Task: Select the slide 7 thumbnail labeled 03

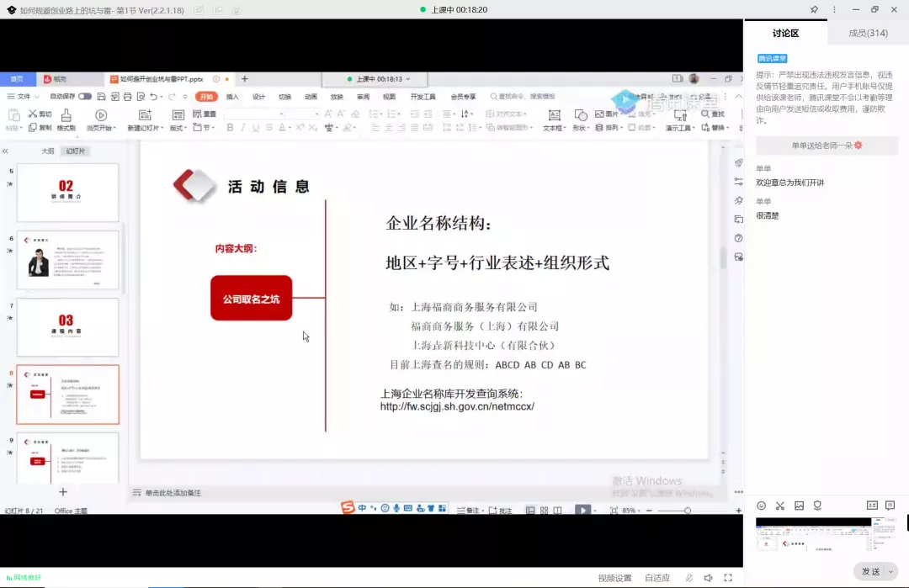Action: (68, 327)
